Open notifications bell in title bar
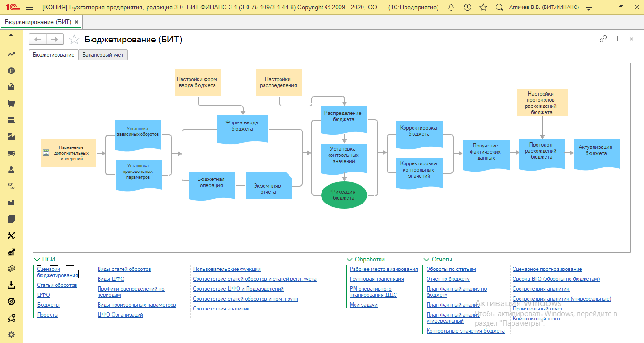 tap(451, 8)
